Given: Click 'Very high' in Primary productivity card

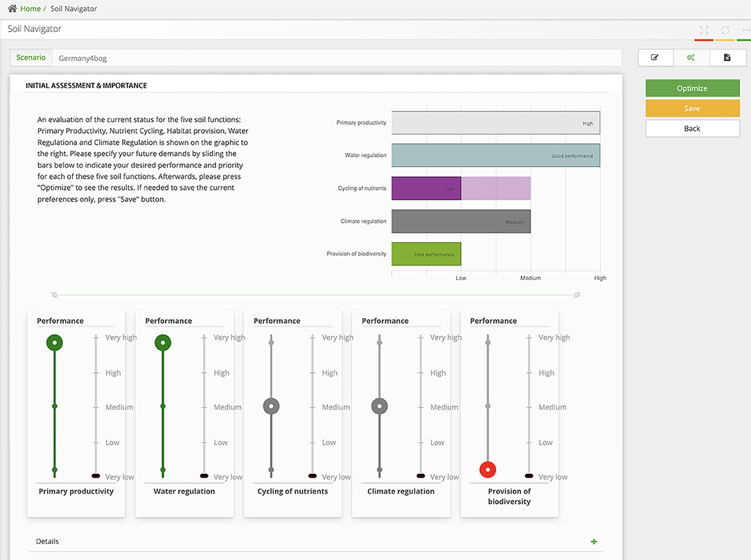Looking at the screenshot, I should click(x=121, y=338).
